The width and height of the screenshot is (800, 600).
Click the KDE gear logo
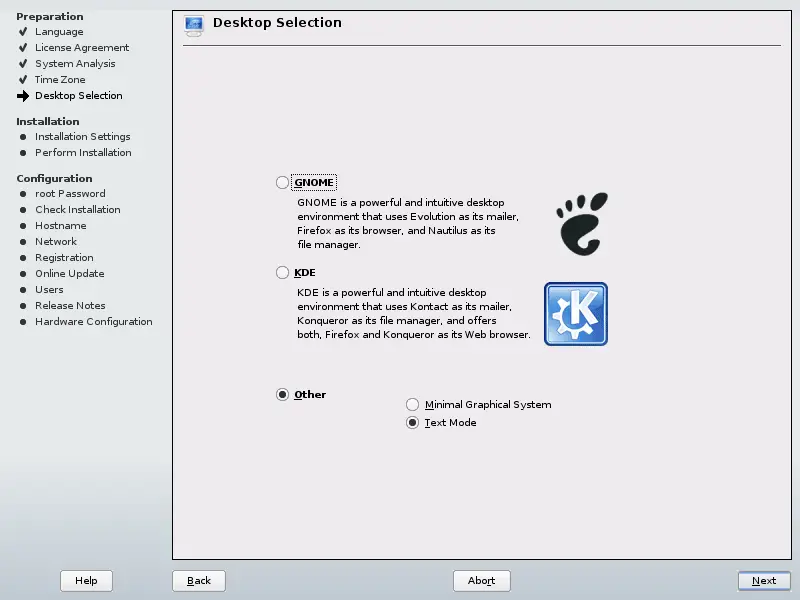click(576, 314)
